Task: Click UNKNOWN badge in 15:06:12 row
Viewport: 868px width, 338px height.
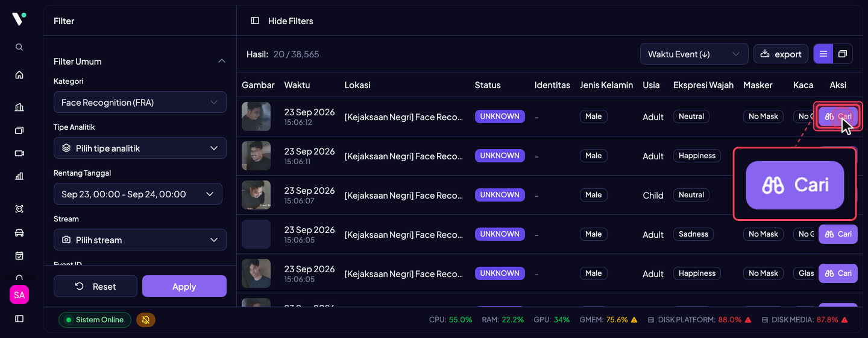Action: 500,116
